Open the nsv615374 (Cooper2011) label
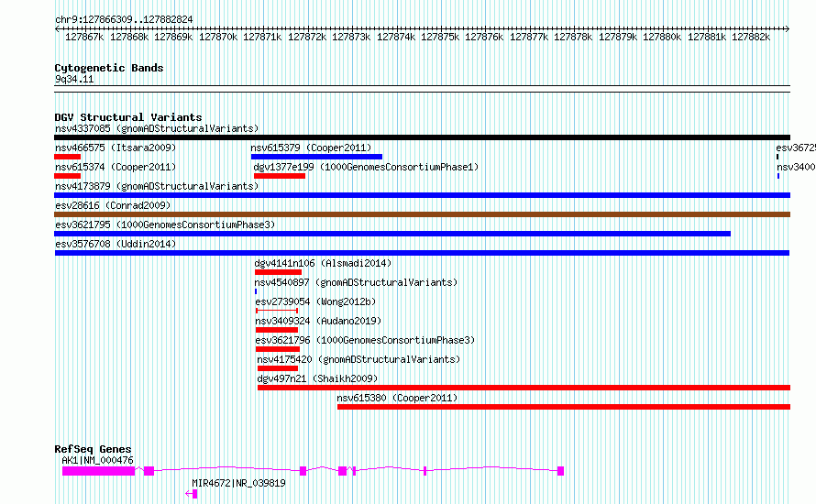The image size is (816, 504). [116, 167]
